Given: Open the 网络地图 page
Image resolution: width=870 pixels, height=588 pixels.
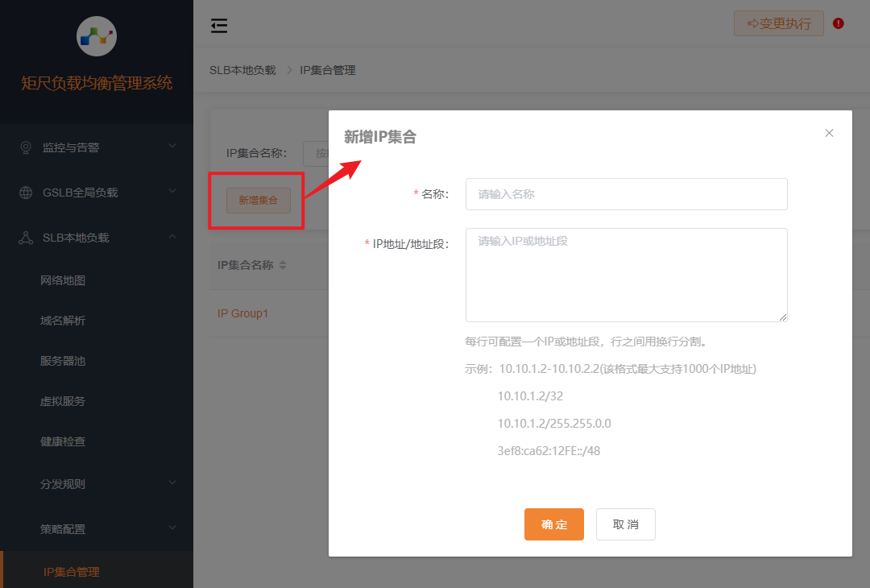Looking at the screenshot, I should point(64,280).
